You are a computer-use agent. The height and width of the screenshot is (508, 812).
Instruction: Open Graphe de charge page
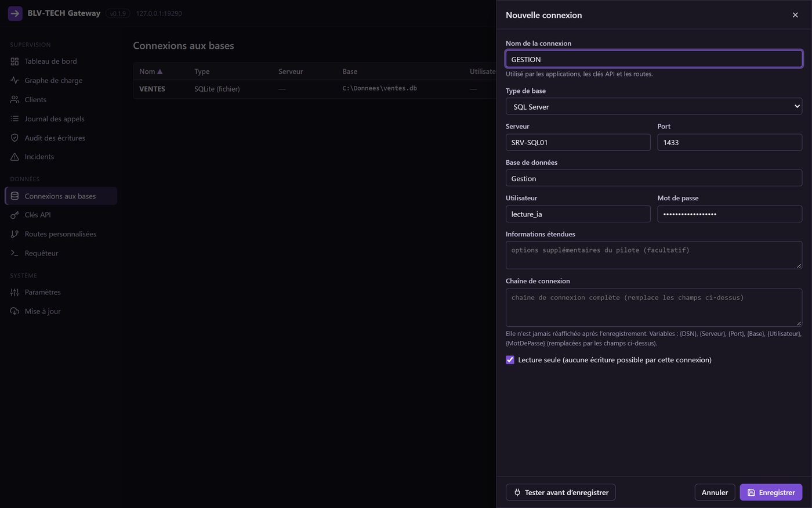tap(61, 81)
